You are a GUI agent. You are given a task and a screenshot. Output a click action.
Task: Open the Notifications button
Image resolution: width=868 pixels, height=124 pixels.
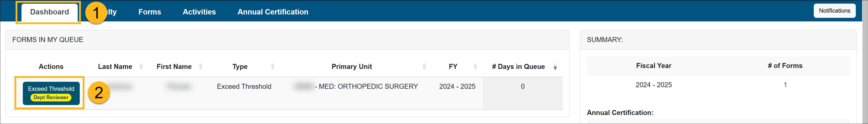coord(834,11)
